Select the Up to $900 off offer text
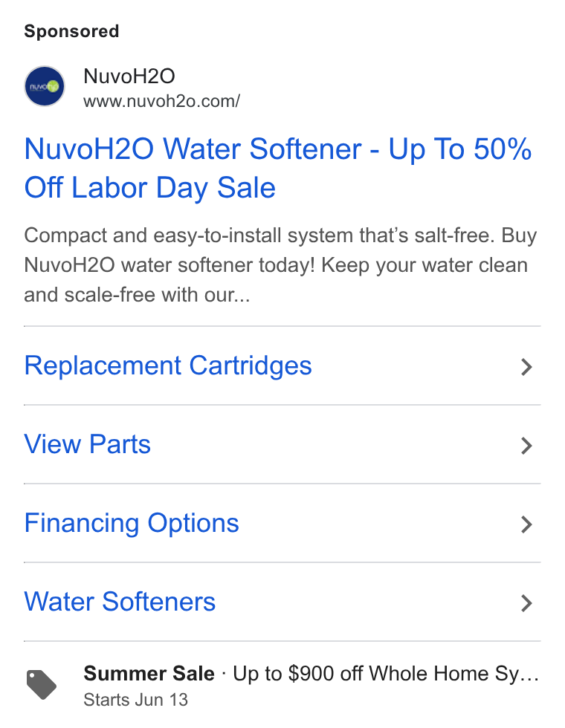565x728 pixels. tap(386, 674)
